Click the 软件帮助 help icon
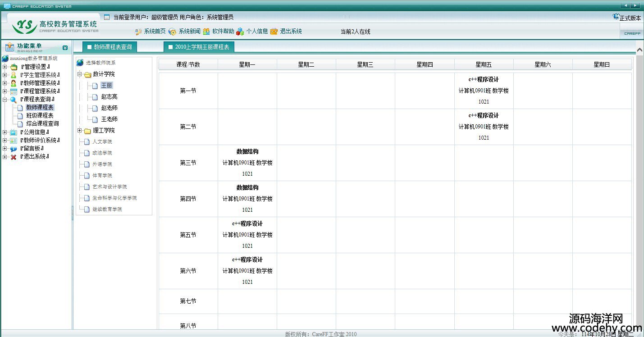Screen dimensions: 644x337 click(x=206, y=32)
